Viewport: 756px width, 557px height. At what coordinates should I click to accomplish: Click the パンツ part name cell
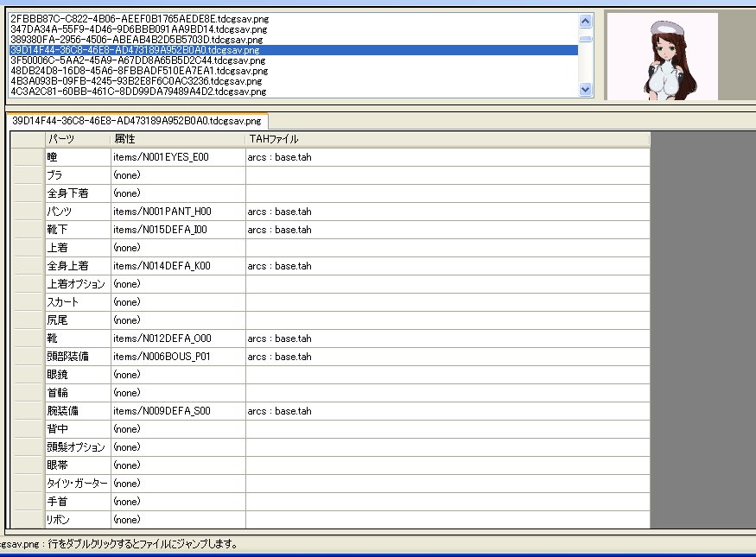click(x=78, y=212)
